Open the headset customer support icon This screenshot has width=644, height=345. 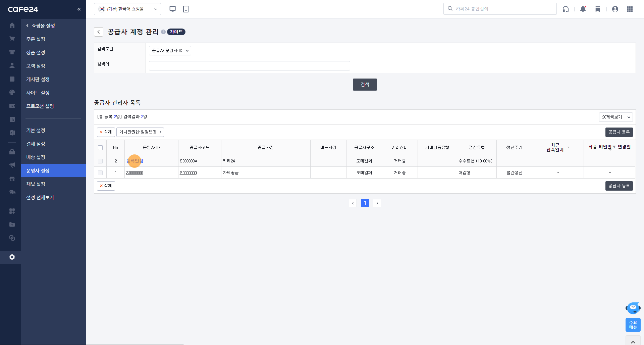[x=566, y=9]
